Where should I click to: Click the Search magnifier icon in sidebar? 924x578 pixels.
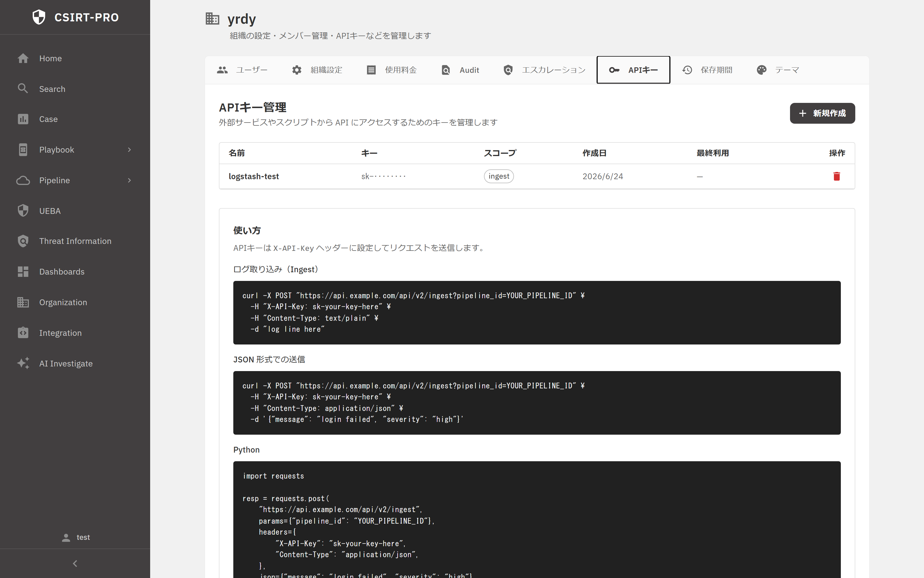pos(23,88)
